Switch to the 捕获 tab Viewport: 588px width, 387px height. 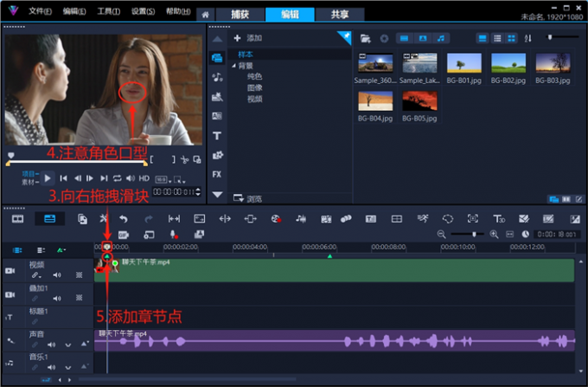click(240, 15)
